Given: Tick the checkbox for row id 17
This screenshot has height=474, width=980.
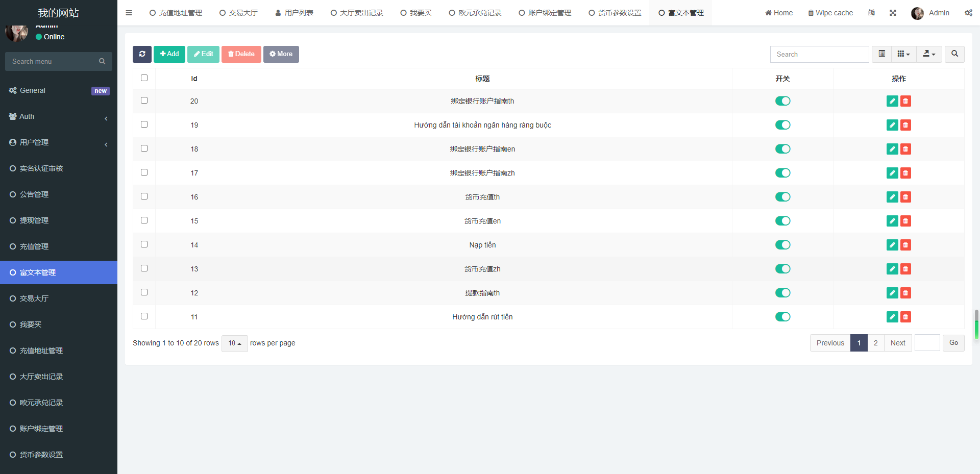Looking at the screenshot, I should pyautogui.click(x=144, y=172).
